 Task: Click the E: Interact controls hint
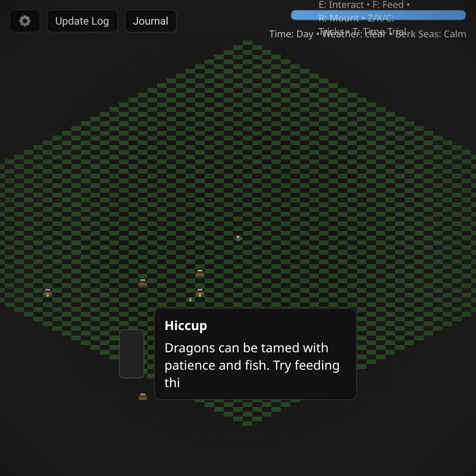[341, 5]
